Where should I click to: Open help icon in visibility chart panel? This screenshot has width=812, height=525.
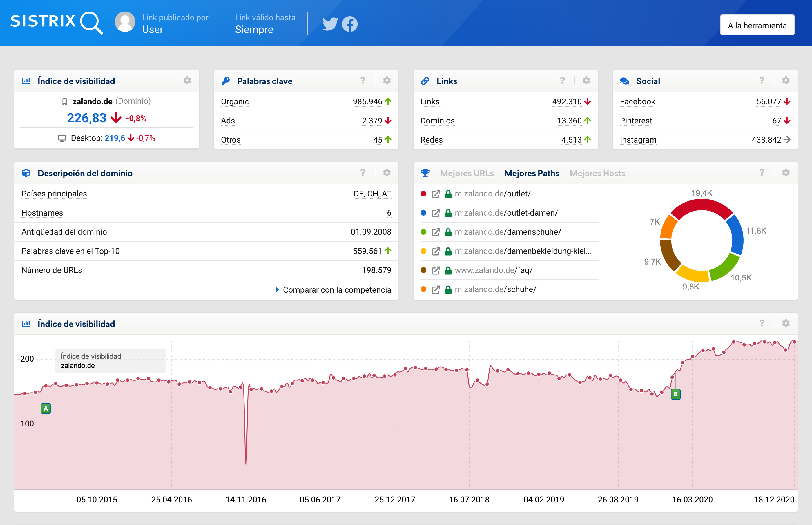(762, 323)
